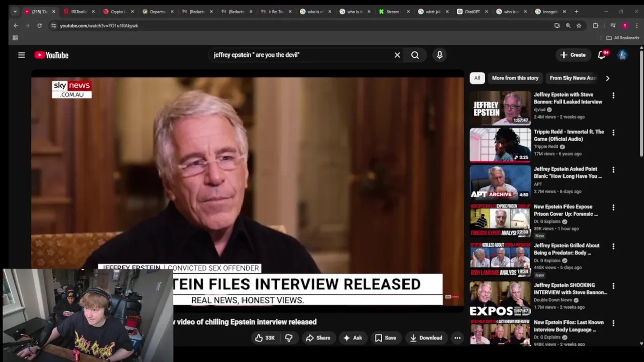Open options for 'Asked Point Blank' video
This screenshot has height=362, width=644.
pyautogui.click(x=613, y=170)
